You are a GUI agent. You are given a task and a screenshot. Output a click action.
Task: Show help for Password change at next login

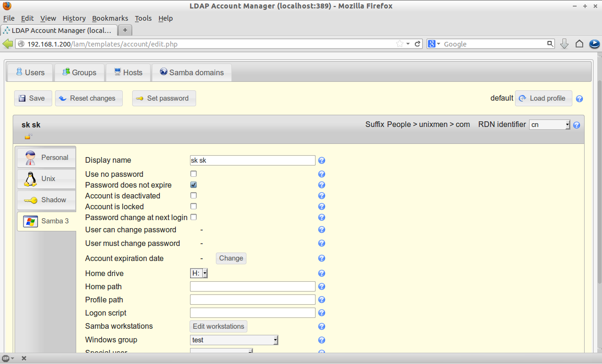[322, 217]
